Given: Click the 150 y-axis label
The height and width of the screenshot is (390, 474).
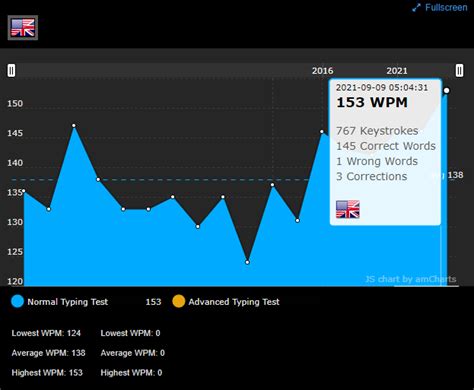Looking at the screenshot, I should [15, 104].
